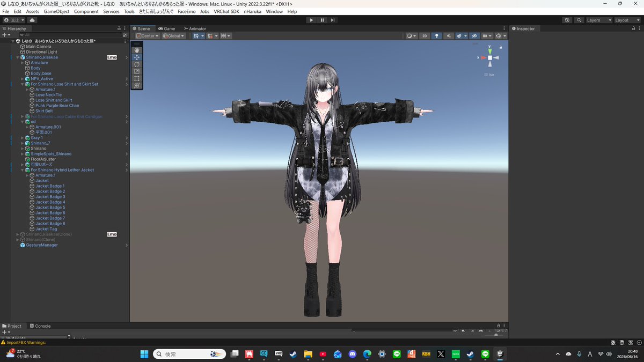Open the X app in taskbar

(441, 354)
